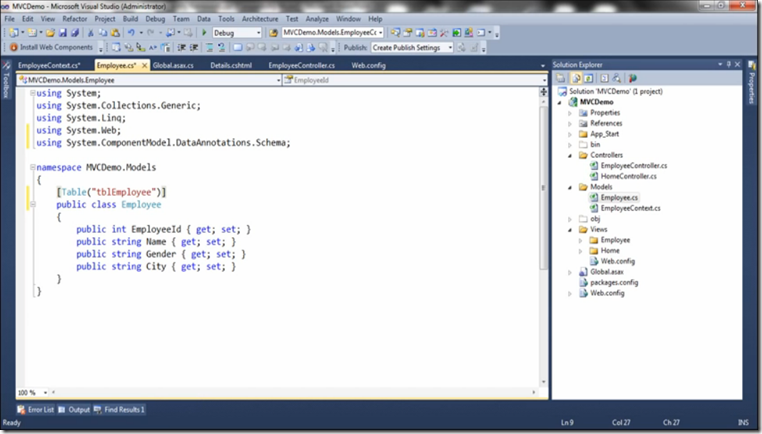Click the Start Debugging green play icon
The width and height of the screenshot is (762, 434).
[x=204, y=33]
